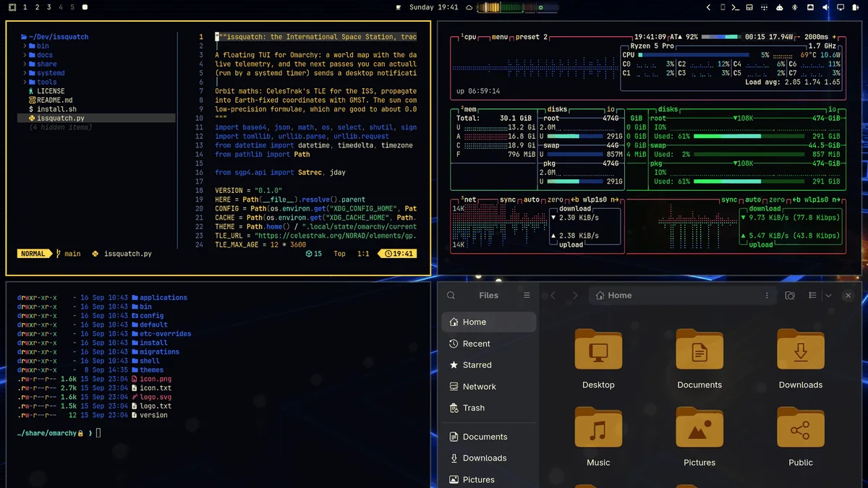Screen dimensions: 868x488
Task: Toggle io mode in right green btop disks
Action: 833,109
